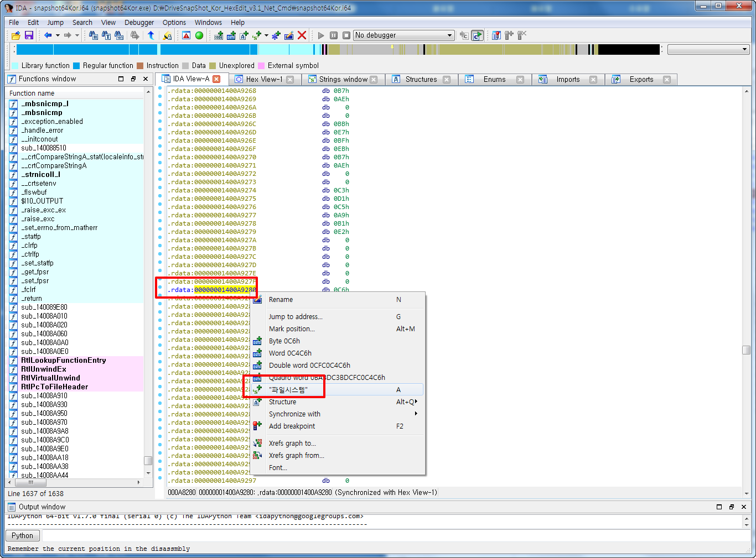This screenshot has width=756, height=558.
Task: Click the green-plus 'A' string icon
Action: 244,35
